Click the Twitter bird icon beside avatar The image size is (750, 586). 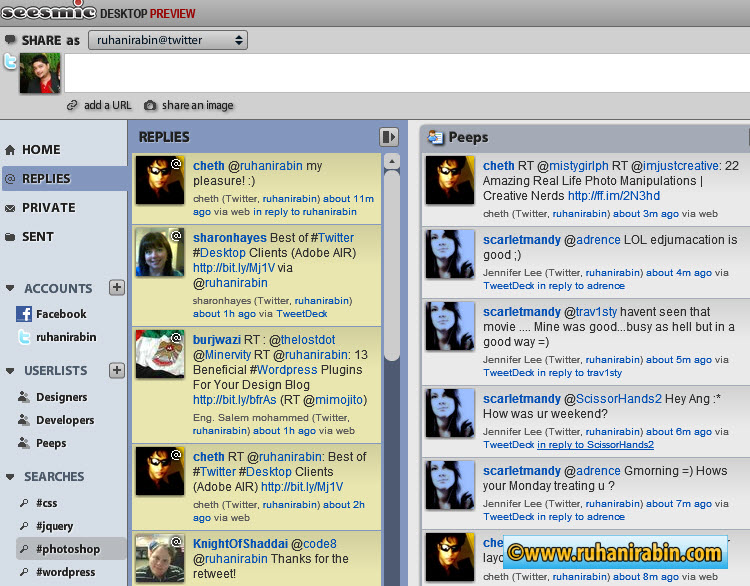coord(10,62)
